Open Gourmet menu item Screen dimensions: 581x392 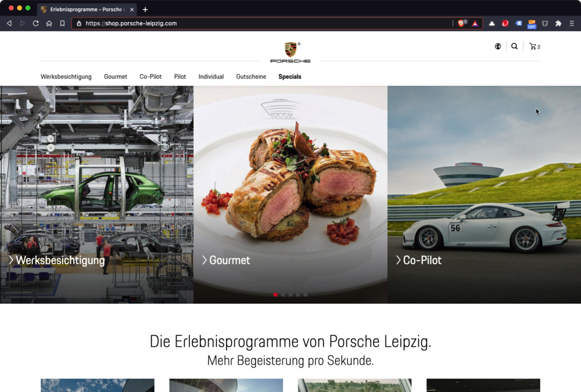pyautogui.click(x=116, y=77)
